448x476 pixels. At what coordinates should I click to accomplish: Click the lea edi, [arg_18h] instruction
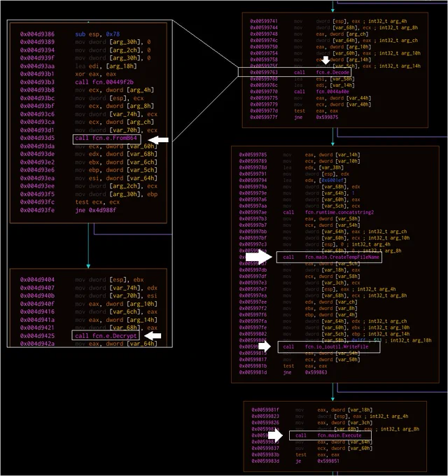(106, 66)
